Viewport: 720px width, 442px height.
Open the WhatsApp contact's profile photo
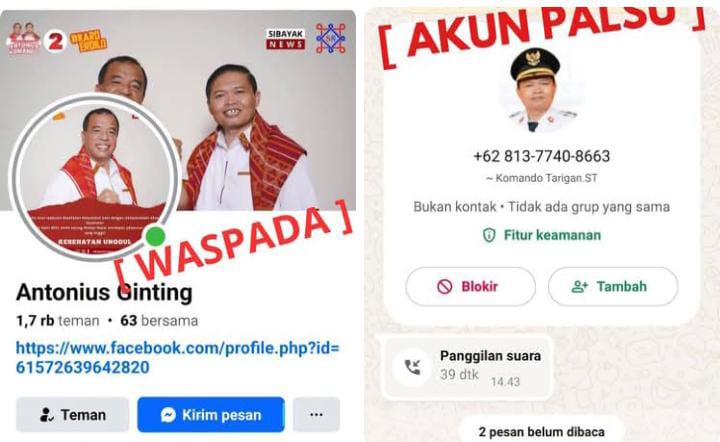[x=535, y=90]
